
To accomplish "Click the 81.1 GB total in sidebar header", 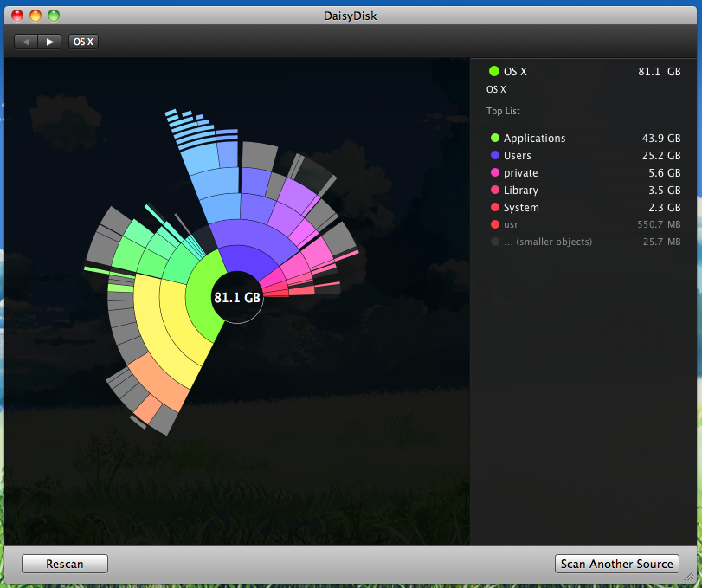I will pyautogui.click(x=659, y=71).
